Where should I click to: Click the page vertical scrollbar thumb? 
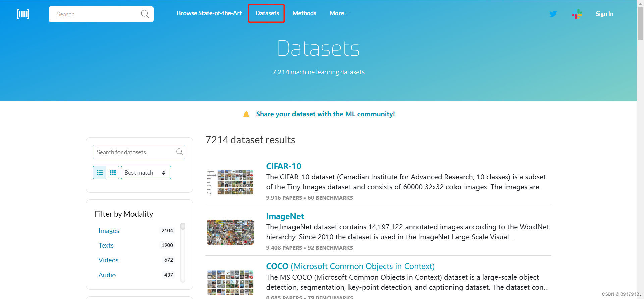(x=640, y=23)
